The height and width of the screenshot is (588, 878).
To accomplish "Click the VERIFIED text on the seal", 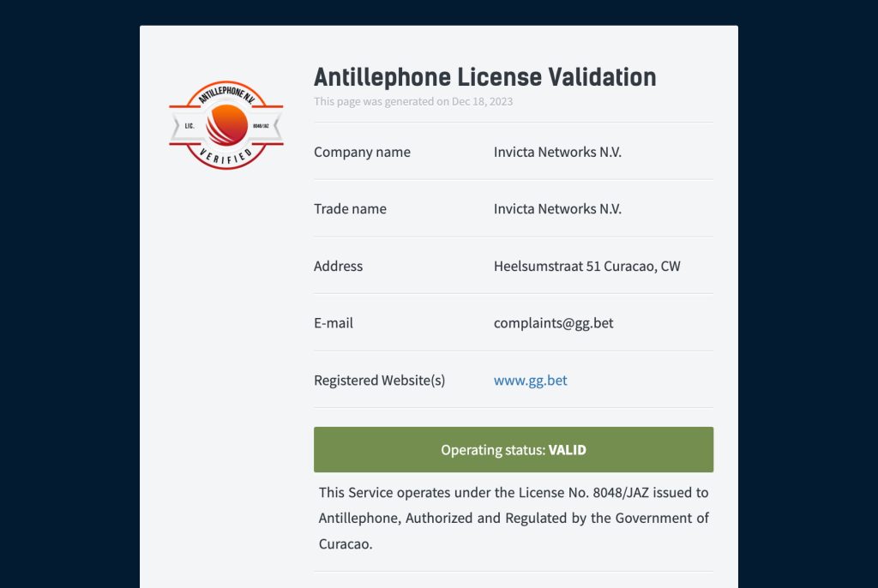I will pos(226,158).
